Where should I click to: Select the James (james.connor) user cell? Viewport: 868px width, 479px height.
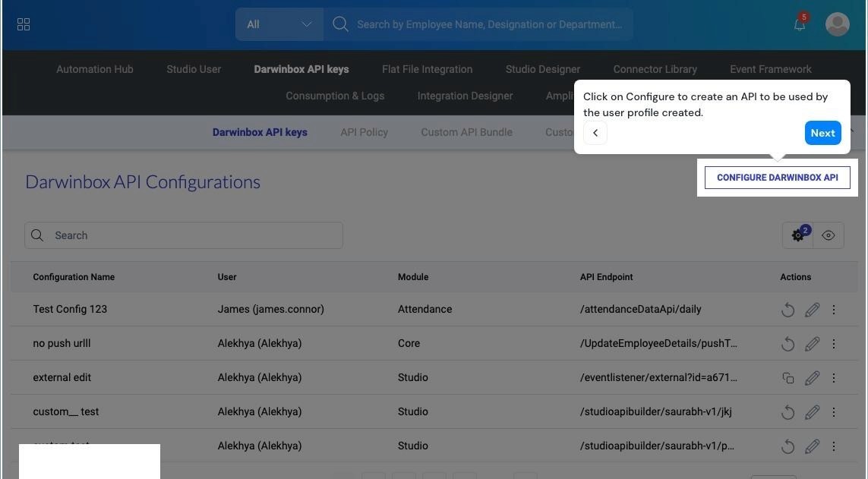pyautogui.click(x=270, y=309)
